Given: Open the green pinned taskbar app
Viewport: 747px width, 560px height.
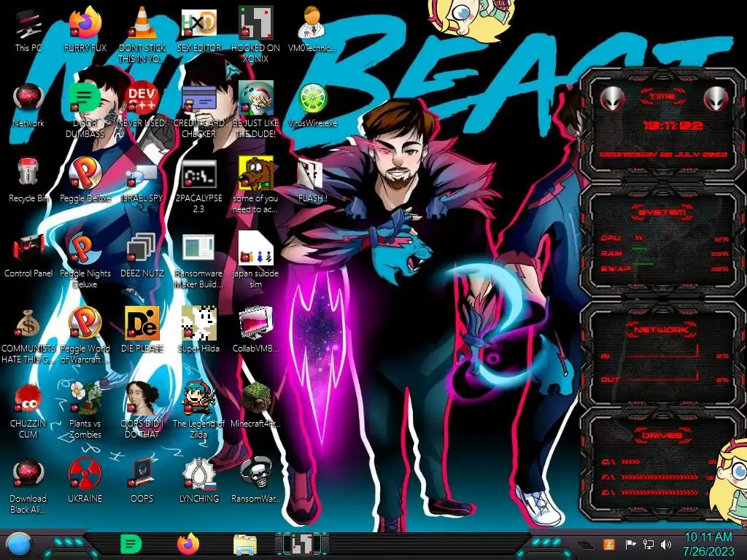Looking at the screenshot, I should coord(131,544).
